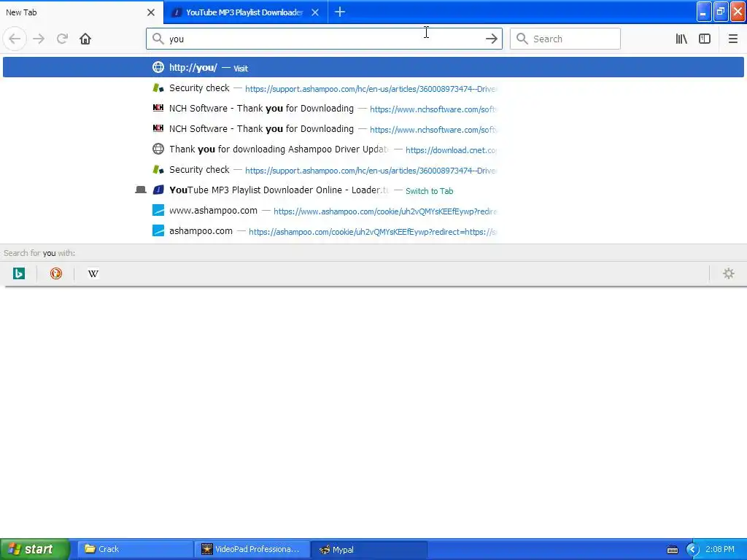Close the New Tab tab
This screenshot has width=747, height=560.
coord(151,12)
